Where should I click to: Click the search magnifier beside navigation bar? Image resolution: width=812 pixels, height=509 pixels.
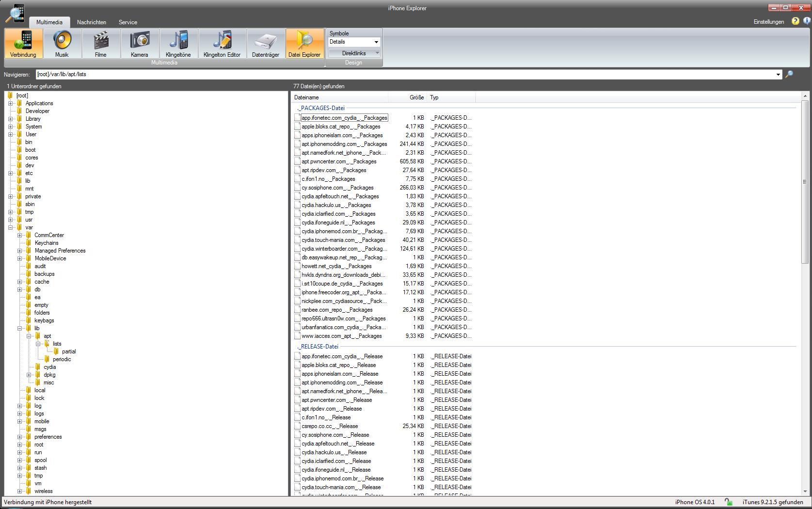pos(789,74)
